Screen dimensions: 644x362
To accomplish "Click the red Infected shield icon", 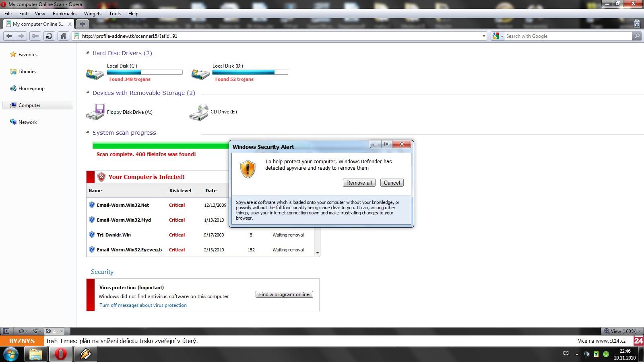I will coord(101,177).
